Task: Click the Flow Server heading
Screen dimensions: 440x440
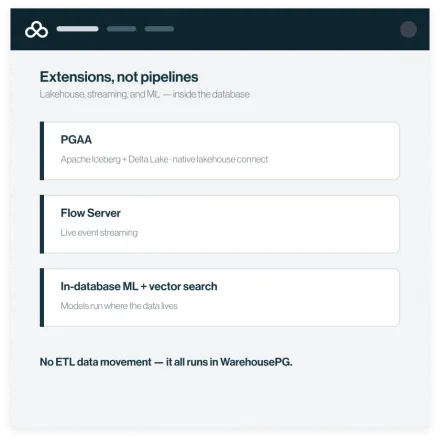Action: (91, 213)
